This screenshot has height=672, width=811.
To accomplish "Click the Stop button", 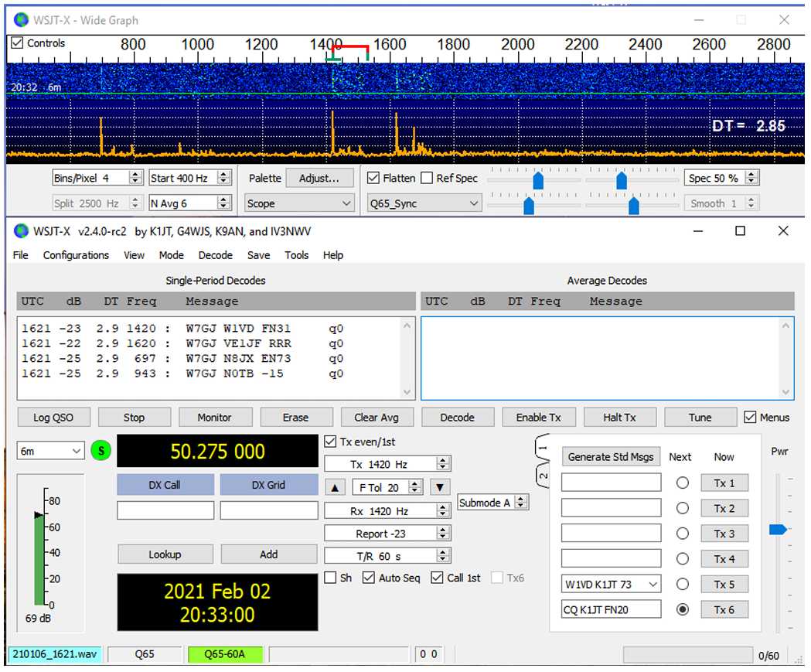I will (134, 418).
